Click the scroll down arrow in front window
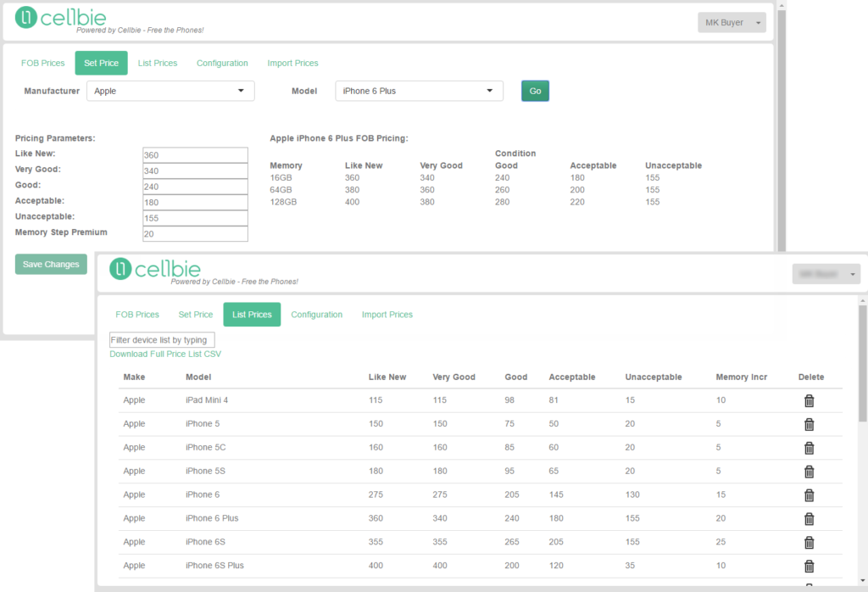 point(862,581)
